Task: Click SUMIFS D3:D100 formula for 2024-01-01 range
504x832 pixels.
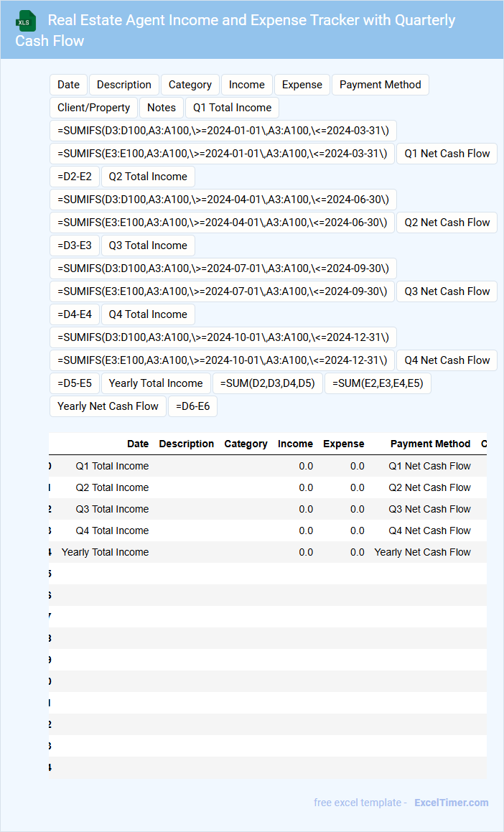Action: click(x=223, y=131)
